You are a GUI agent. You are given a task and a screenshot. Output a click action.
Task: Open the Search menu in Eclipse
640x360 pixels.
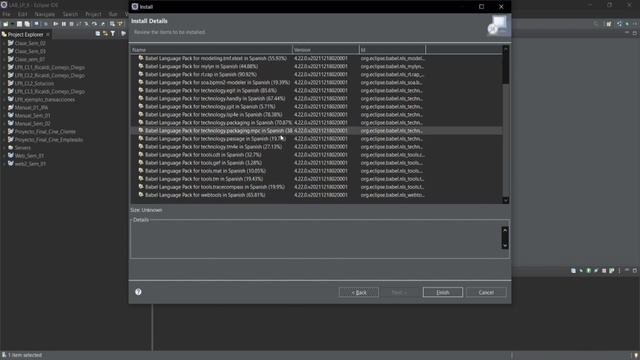click(x=70, y=14)
